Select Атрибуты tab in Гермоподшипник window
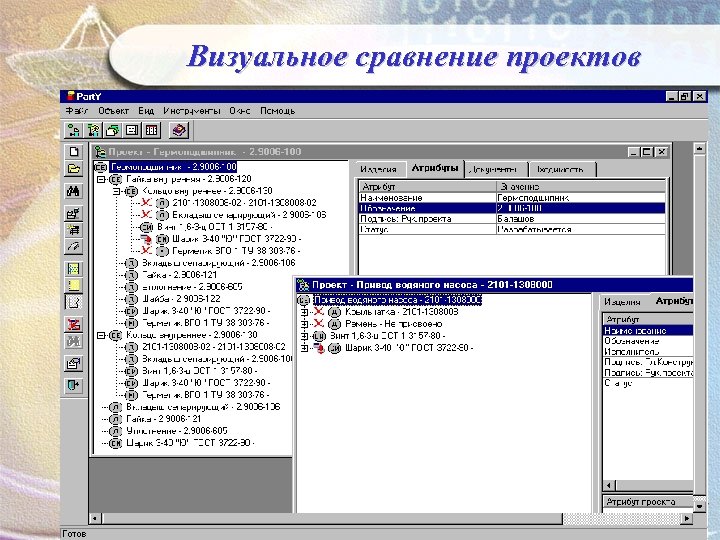Screen dimensions: 720x540 (x=435, y=168)
